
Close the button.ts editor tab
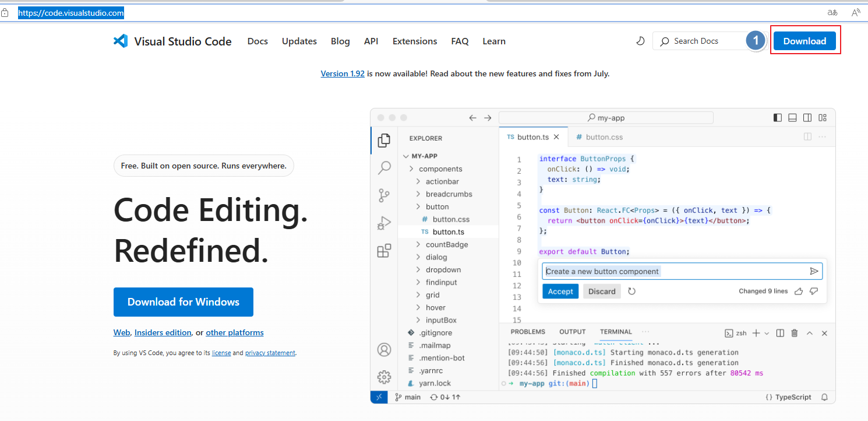[556, 137]
